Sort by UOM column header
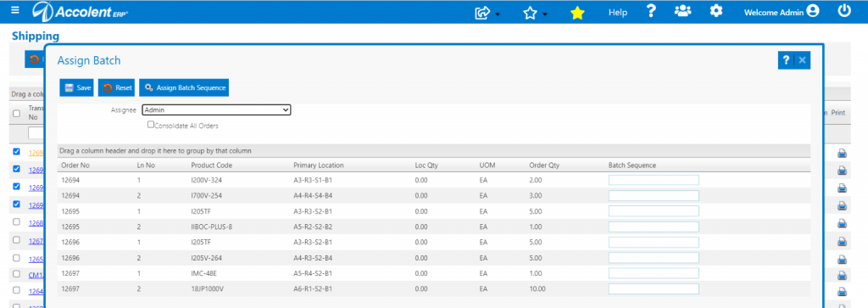This screenshot has width=868, height=308. coord(487,165)
